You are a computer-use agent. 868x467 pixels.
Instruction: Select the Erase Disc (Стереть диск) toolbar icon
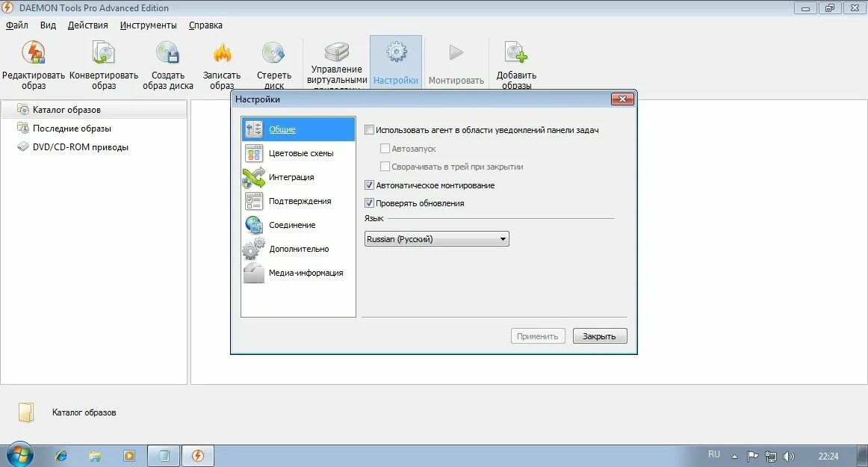pos(273,52)
